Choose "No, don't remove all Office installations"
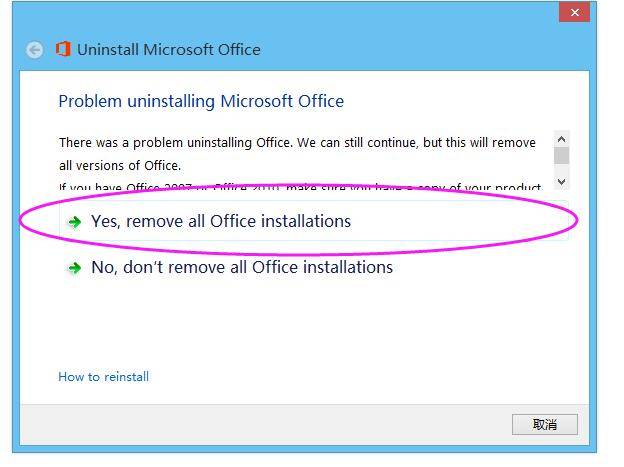Viewport: 624px width, 467px height. click(x=242, y=267)
